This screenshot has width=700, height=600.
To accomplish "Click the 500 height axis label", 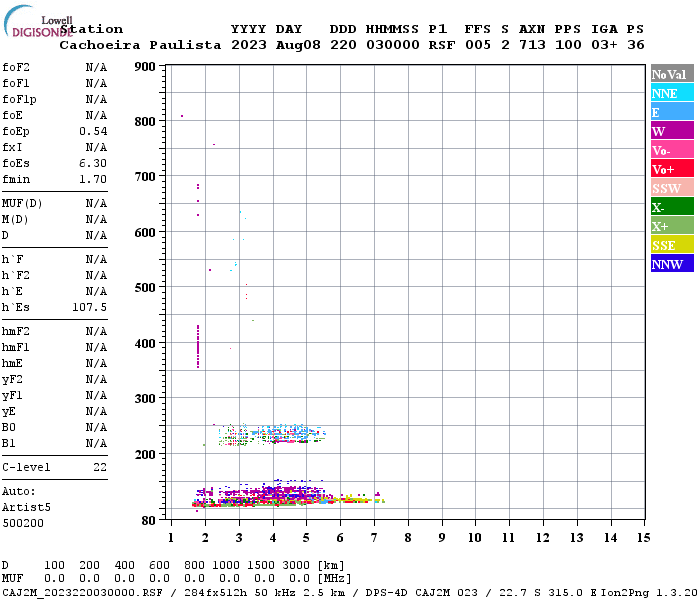I will tap(145, 288).
